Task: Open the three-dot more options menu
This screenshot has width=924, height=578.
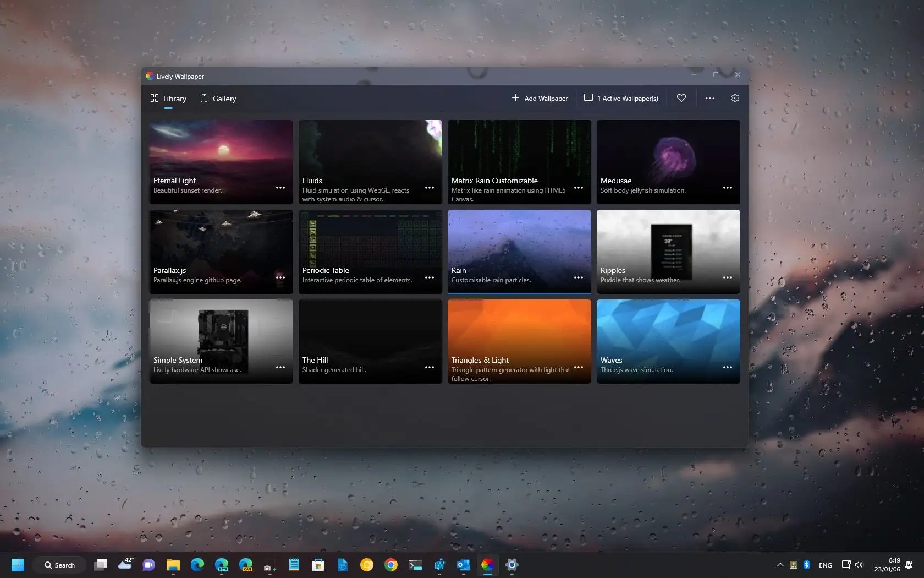Action: click(x=710, y=98)
